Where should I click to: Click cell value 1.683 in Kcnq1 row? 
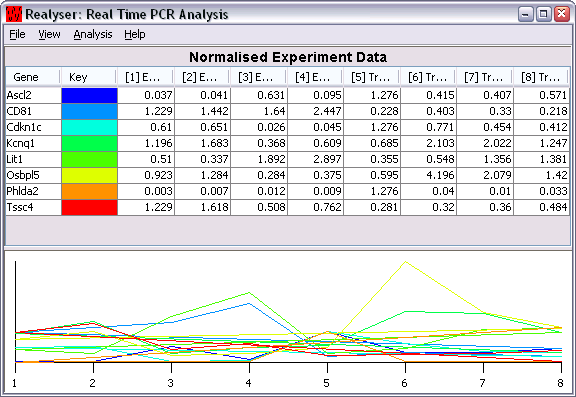pos(202,143)
